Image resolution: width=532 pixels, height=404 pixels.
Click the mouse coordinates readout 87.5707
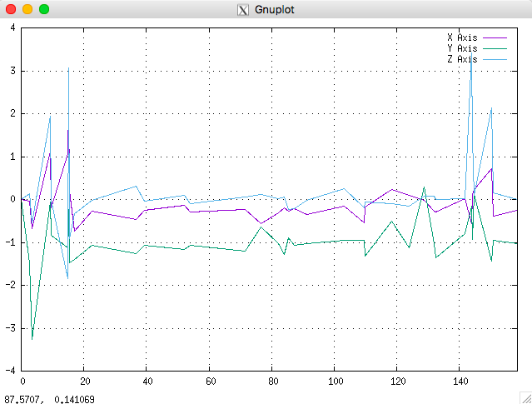(24, 399)
